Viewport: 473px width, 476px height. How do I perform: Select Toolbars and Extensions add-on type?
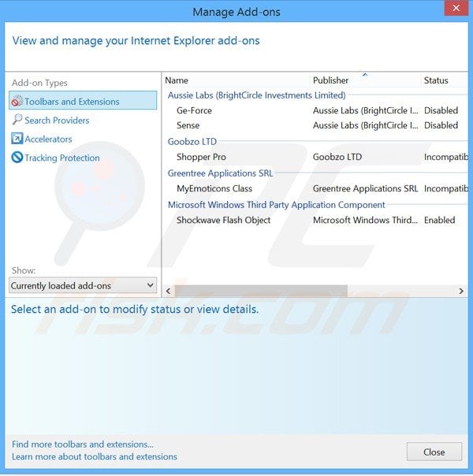(83, 101)
